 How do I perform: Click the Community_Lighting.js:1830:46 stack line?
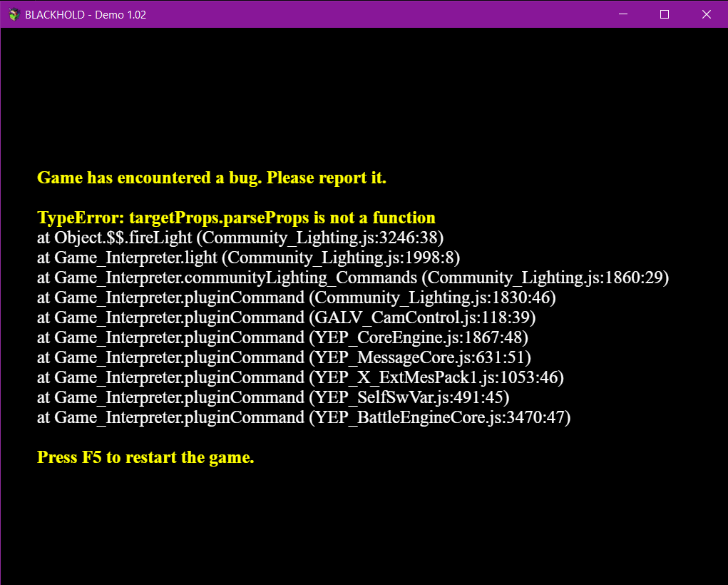point(296,297)
